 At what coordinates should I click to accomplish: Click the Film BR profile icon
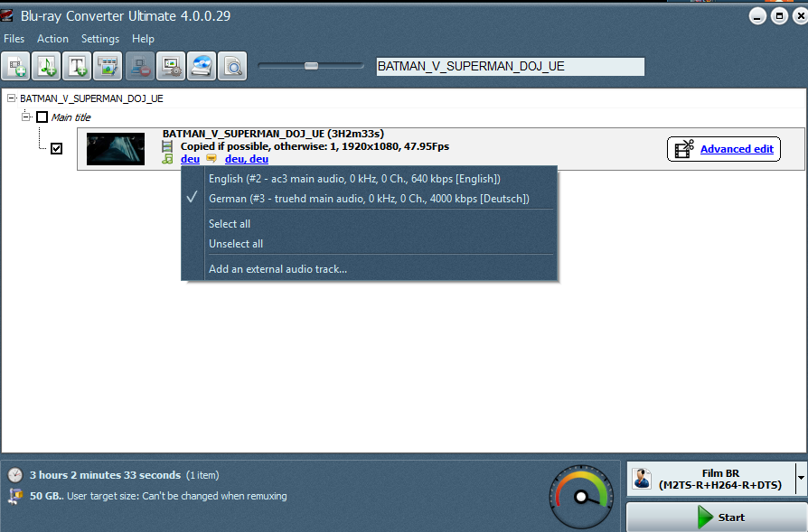click(x=642, y=479)
